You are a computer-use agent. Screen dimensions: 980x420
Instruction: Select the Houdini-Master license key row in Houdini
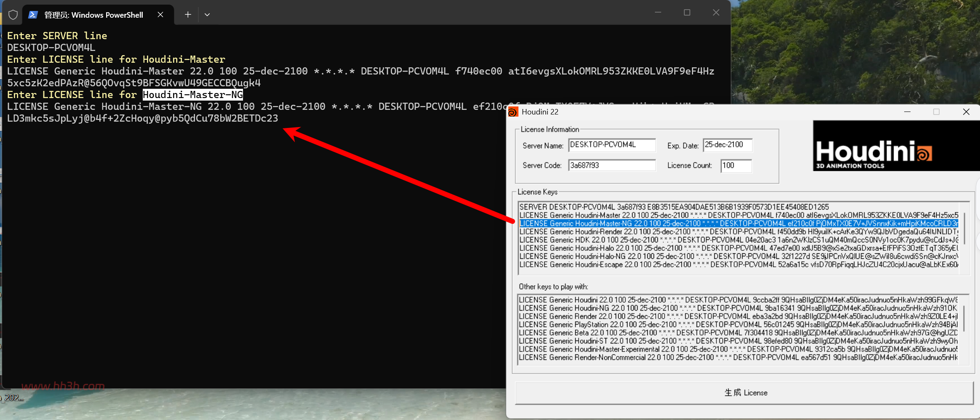(x=739, y=215)
